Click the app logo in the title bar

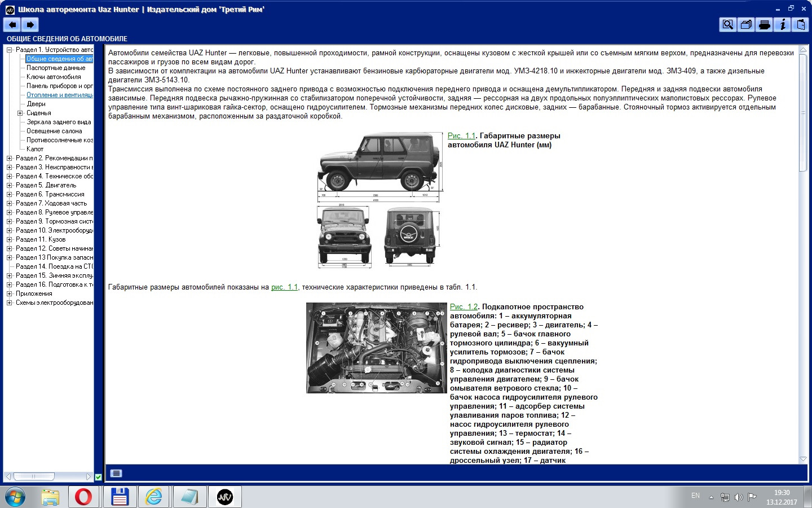tap(10, 9)
